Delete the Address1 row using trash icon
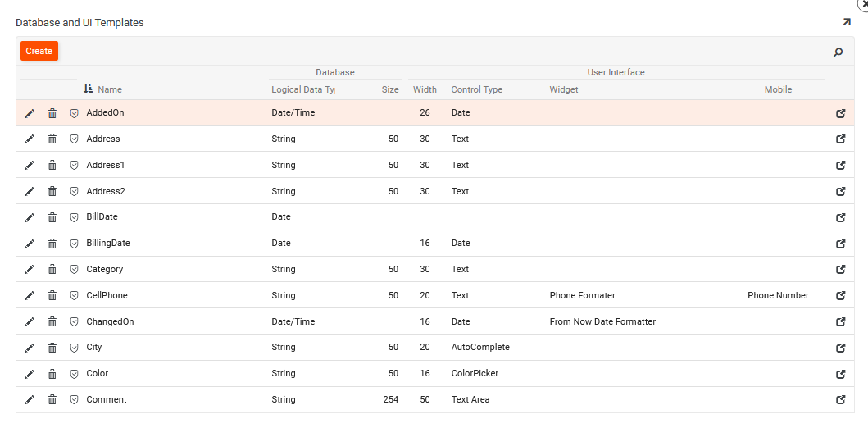The height and width of the screenshot is (428, 868). pyautogui.click(x=52, y=166)
